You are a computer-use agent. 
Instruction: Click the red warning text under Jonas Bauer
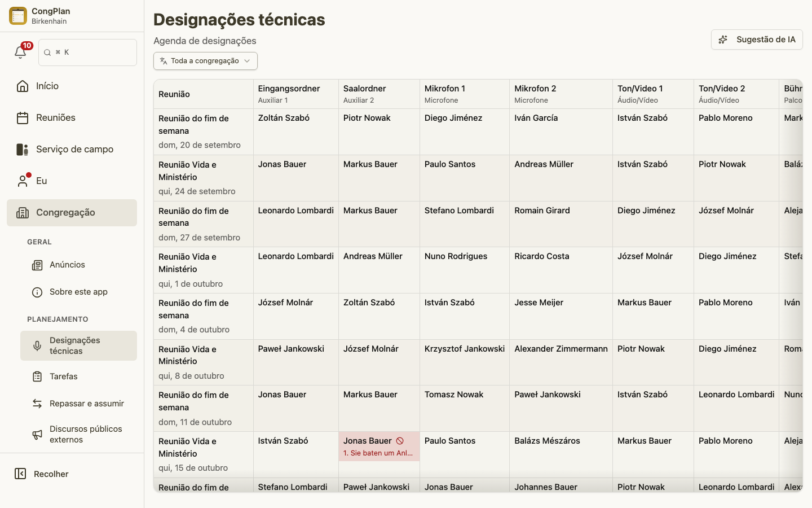378,453
